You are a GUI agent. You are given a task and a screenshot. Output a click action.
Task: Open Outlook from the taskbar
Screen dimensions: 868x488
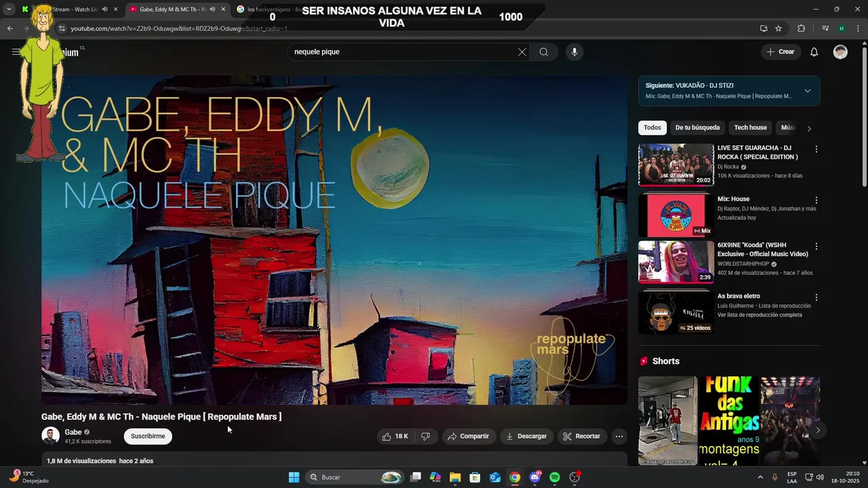(495, 477)
